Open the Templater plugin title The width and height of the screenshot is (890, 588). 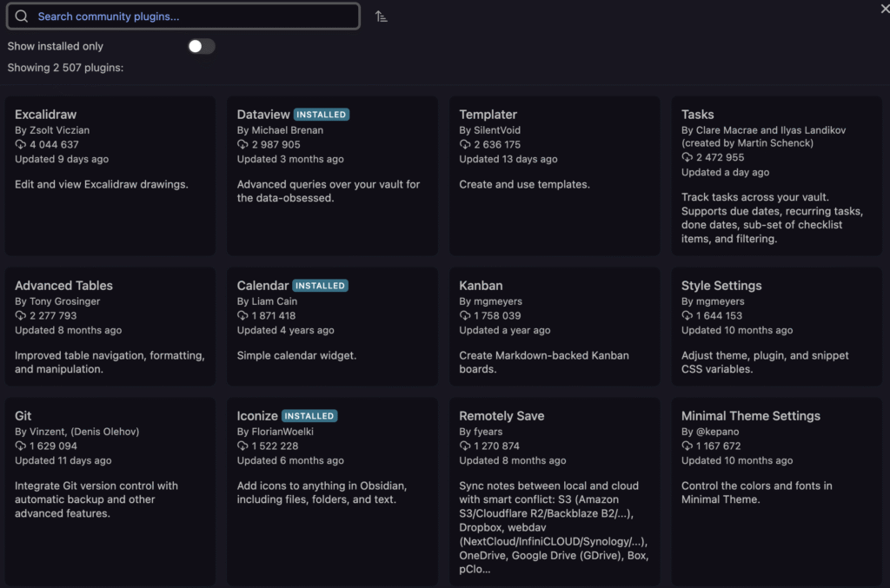(488, 115)
